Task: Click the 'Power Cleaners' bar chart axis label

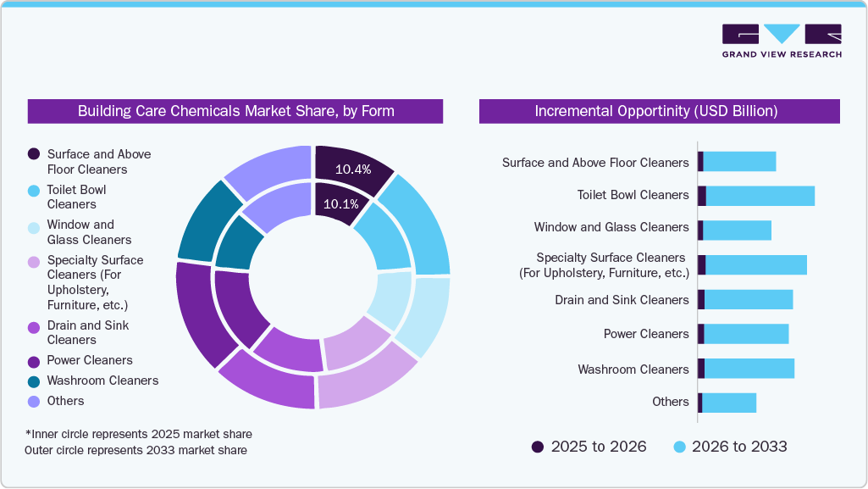Action: (646, 334)
